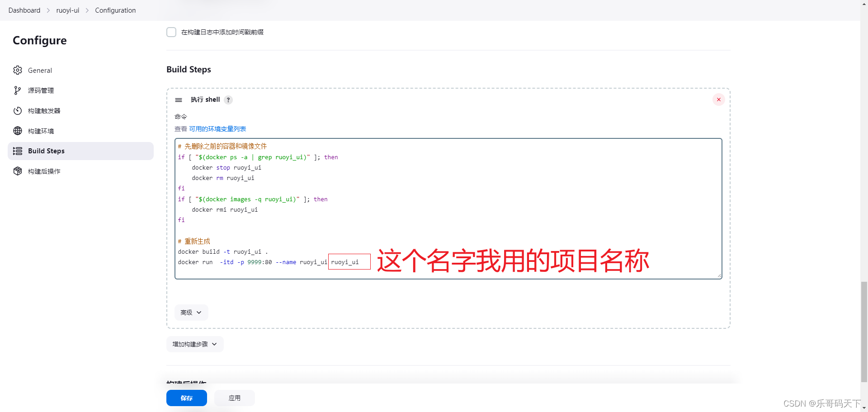
Task: Click the Build Steps list icon
Action: tap(18, 151)
